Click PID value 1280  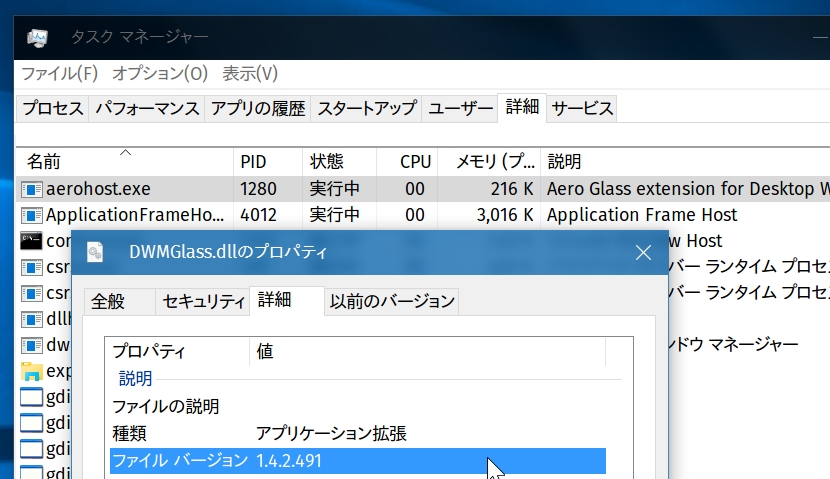[x=258, y=189]
